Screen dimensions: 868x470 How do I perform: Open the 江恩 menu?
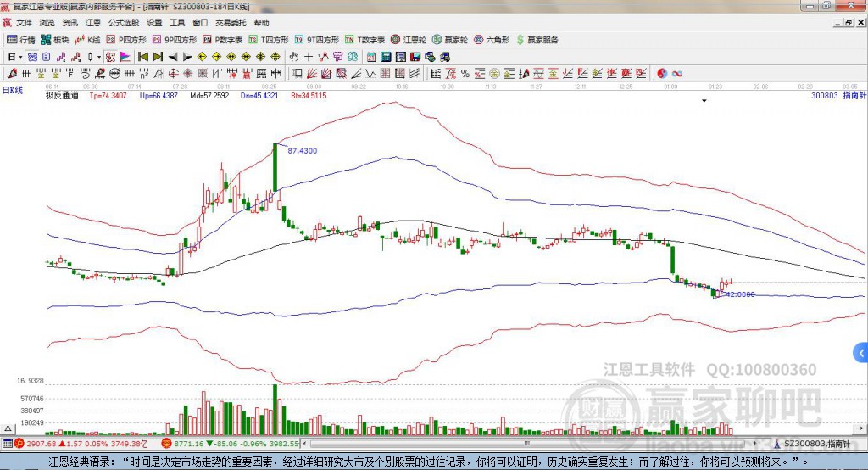click(x=93, y=23)
